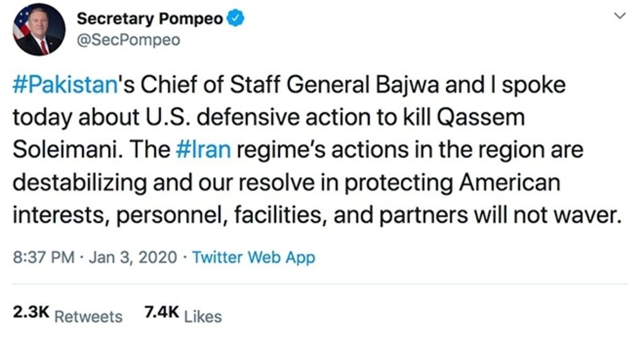Image resolution: width=644 pixels, height=341 pixels.
Task: Open the tweet options chevron menu
Action: (x=619, y=17)
